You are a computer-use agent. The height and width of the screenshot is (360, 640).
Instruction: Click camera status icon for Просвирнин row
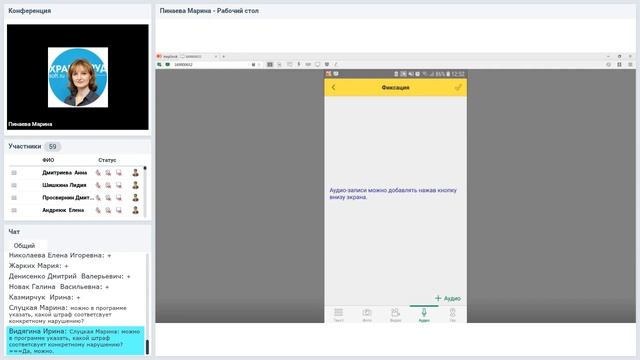(108, 198)
